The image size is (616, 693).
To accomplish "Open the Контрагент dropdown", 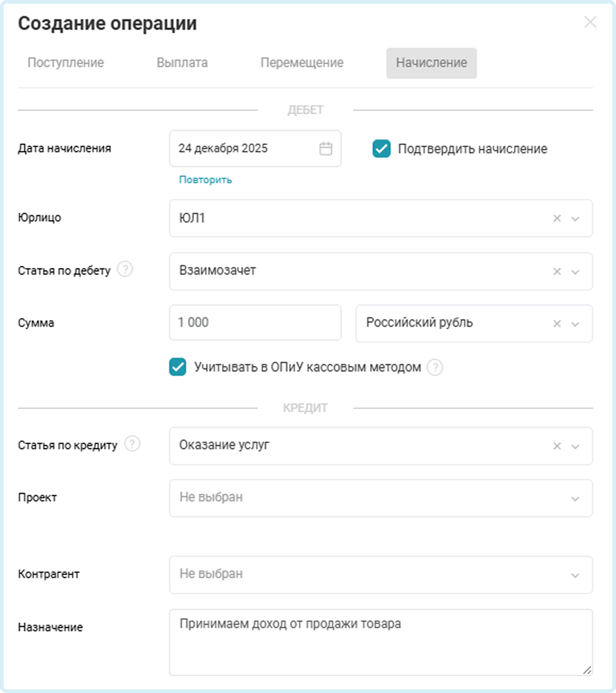I will click(381, 575).
